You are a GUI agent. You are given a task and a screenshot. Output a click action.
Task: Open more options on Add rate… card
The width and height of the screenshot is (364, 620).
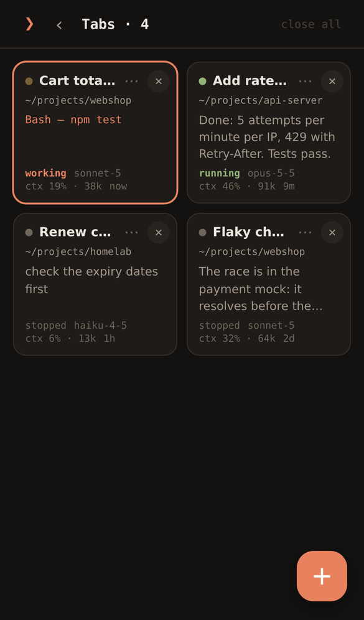pyautogui.click(x=305, y=81)
